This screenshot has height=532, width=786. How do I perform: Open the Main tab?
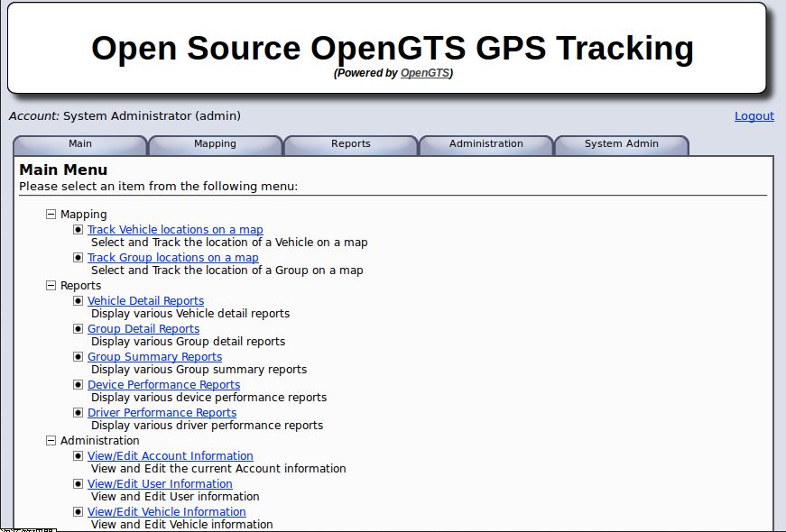click(x=80, y=144)
